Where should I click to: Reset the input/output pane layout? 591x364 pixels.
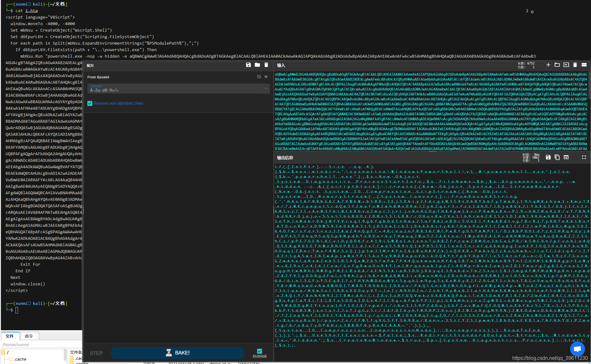coord(584,65)
